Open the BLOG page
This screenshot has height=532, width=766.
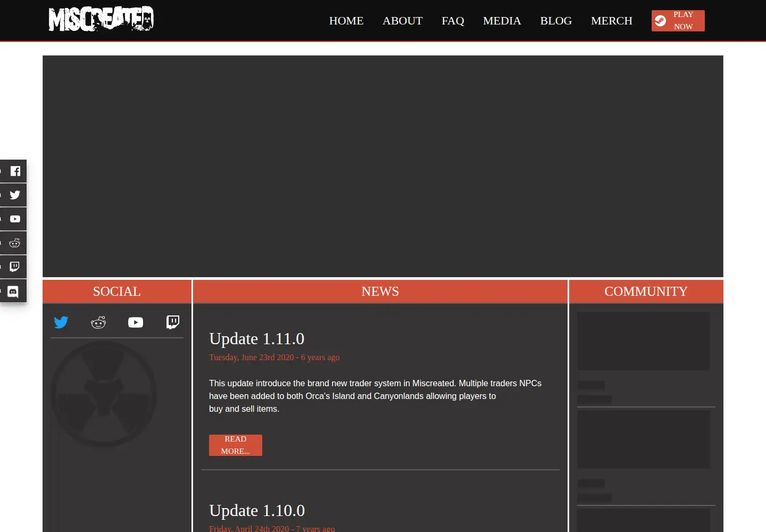pyautogui.click(x=556, y=21)
